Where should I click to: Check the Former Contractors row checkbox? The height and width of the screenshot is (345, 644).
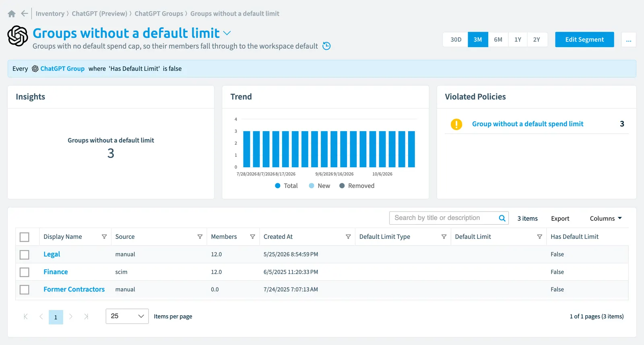tap(25, 290)
